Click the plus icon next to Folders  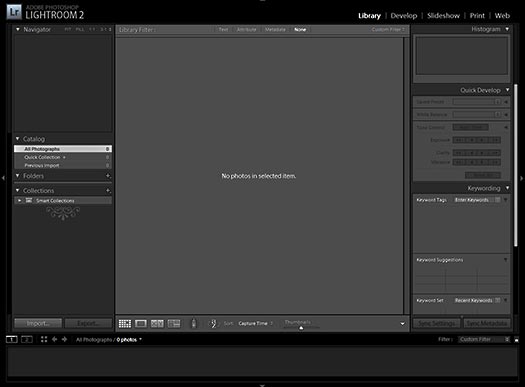[108, 175]
